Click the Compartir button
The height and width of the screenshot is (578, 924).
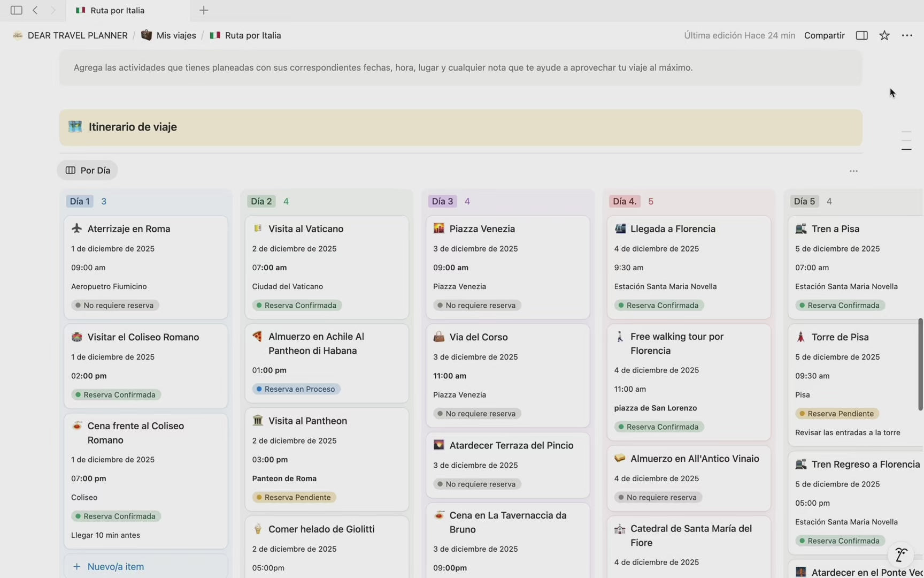824,35
